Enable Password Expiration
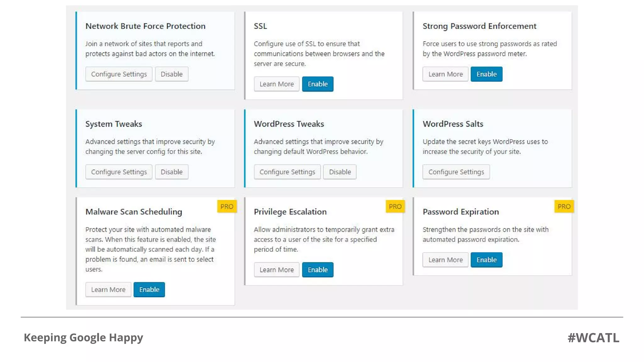This screenshot has width=644, height=362. coord(486,260)
